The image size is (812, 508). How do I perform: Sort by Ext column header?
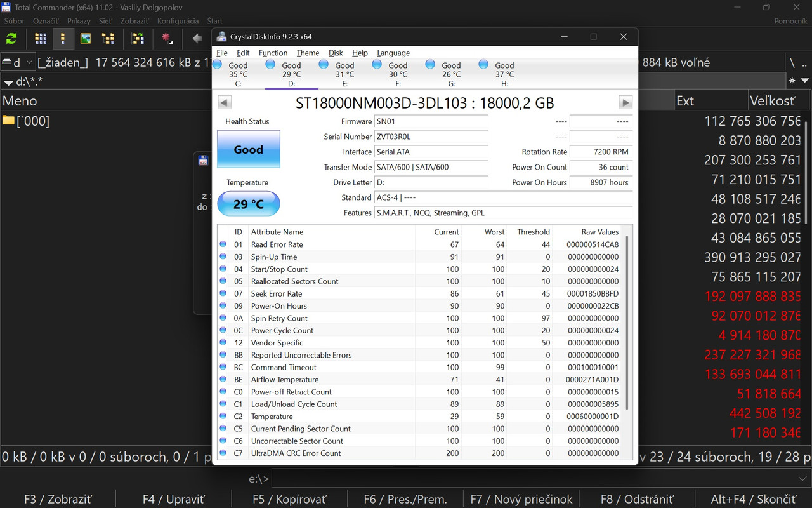(x=710, y=100)
